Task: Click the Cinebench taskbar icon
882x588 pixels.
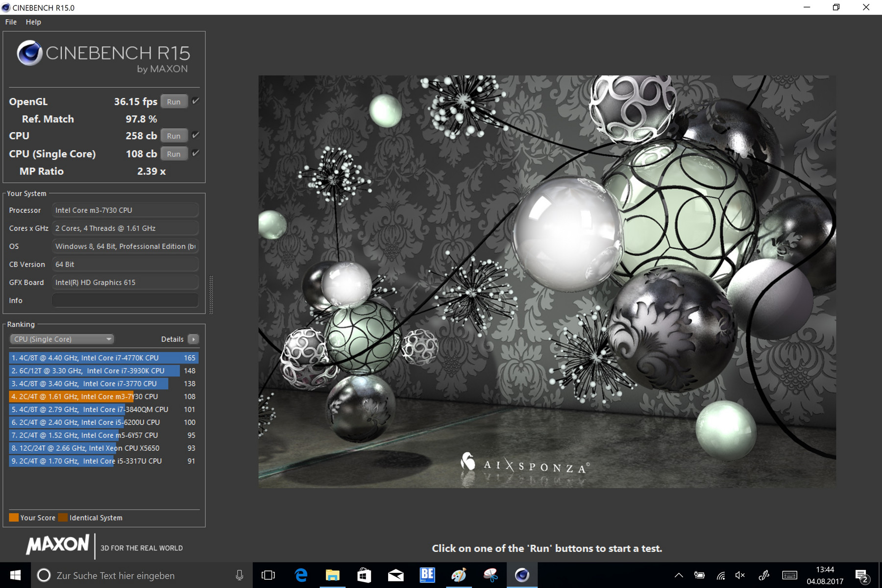Action: pyautogui.click(x=522, y=575)
